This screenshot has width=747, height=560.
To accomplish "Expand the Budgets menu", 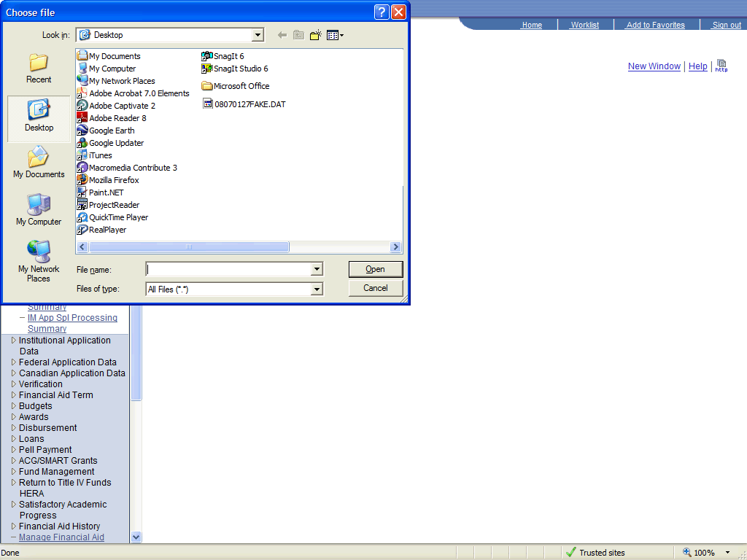I will (x=31, y=405).
